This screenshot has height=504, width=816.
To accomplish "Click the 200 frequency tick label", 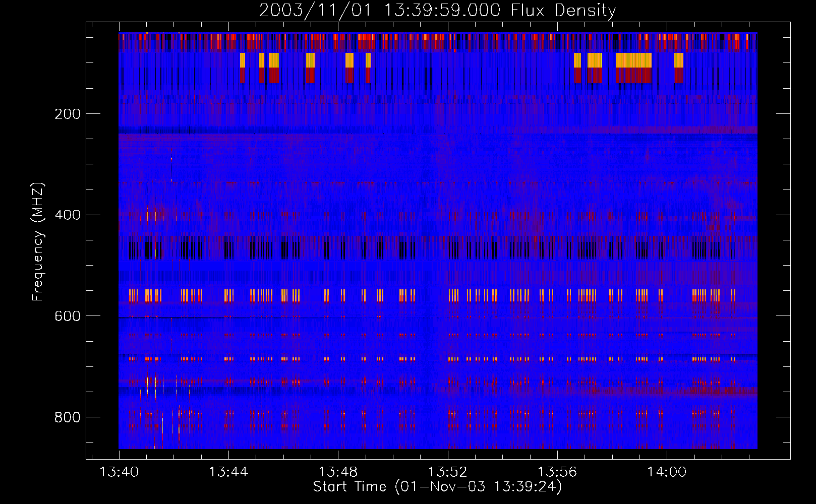I will [68, 114].
